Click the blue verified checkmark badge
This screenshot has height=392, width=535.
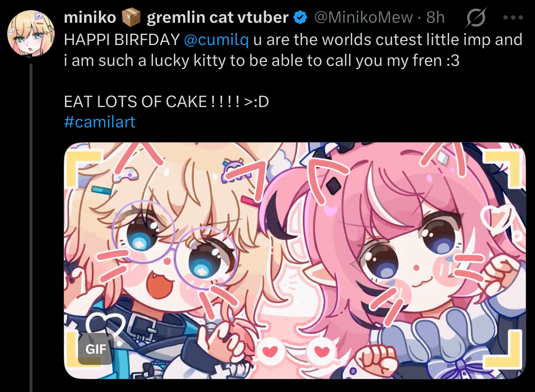pyautogui.click(x=300, y=17)
